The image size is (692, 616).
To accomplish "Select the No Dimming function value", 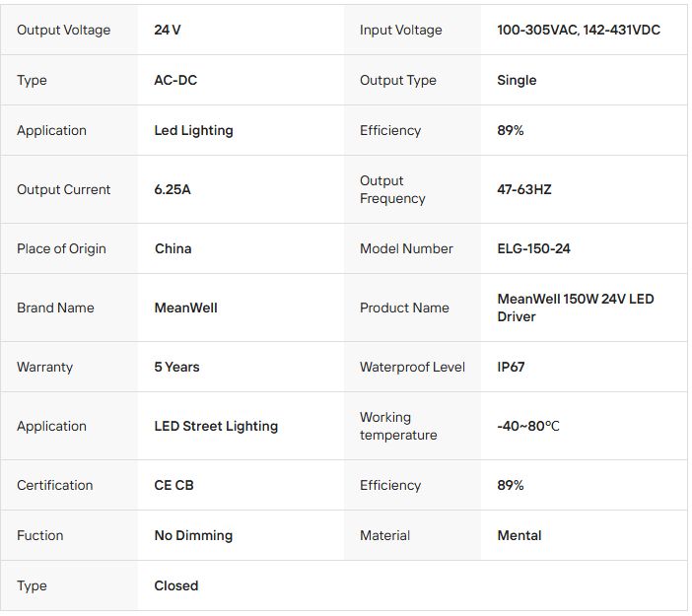I will [193, 535].
